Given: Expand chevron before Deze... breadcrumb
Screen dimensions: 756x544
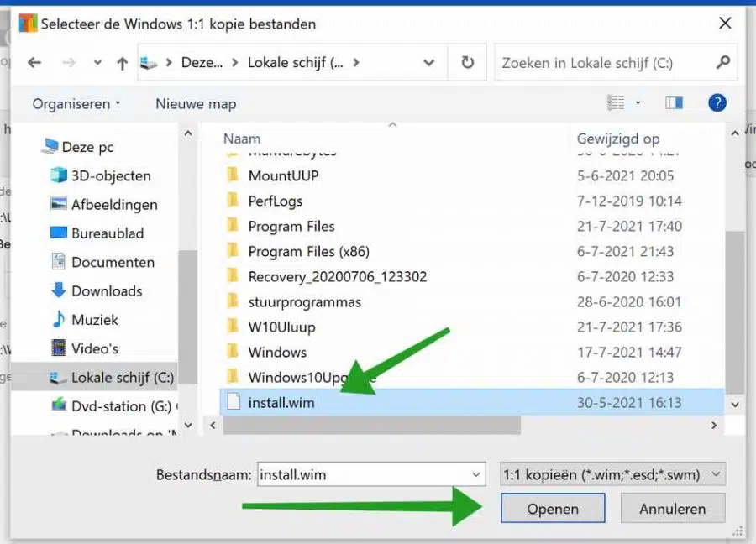Looking at the screenshot, I should pos(169,63).
